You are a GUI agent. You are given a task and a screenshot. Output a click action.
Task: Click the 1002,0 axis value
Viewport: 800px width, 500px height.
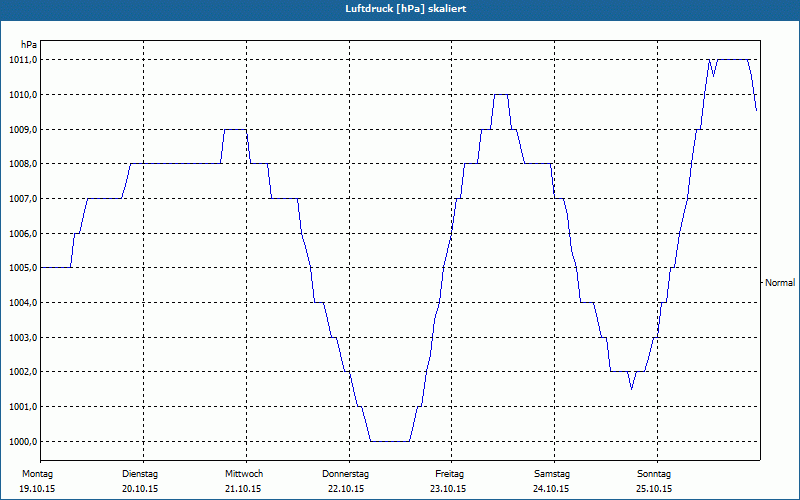pyautogui.click(x=23, y=372)
